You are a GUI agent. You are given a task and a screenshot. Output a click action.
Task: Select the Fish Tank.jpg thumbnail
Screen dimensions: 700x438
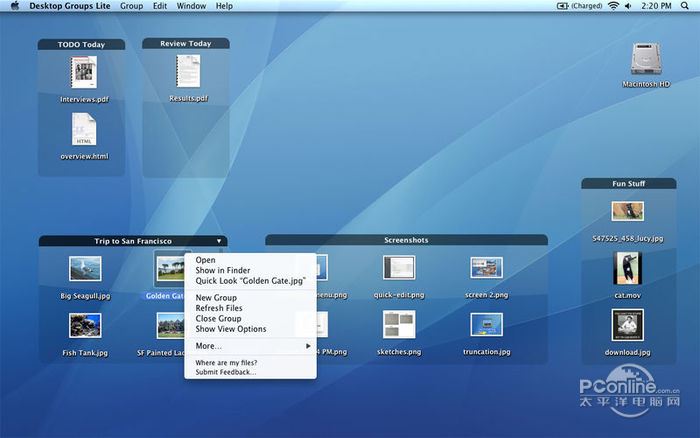(84, 326)
